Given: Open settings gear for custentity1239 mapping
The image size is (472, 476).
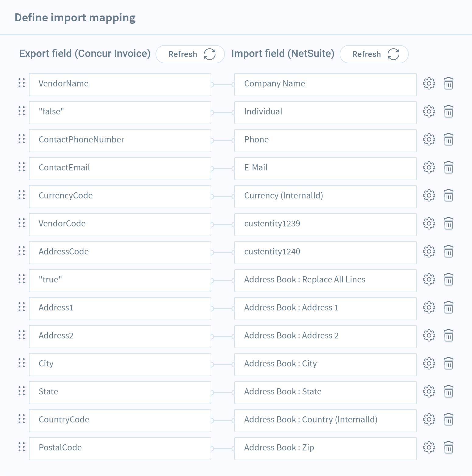Looking at the screenshot, I should coord(429,223).
